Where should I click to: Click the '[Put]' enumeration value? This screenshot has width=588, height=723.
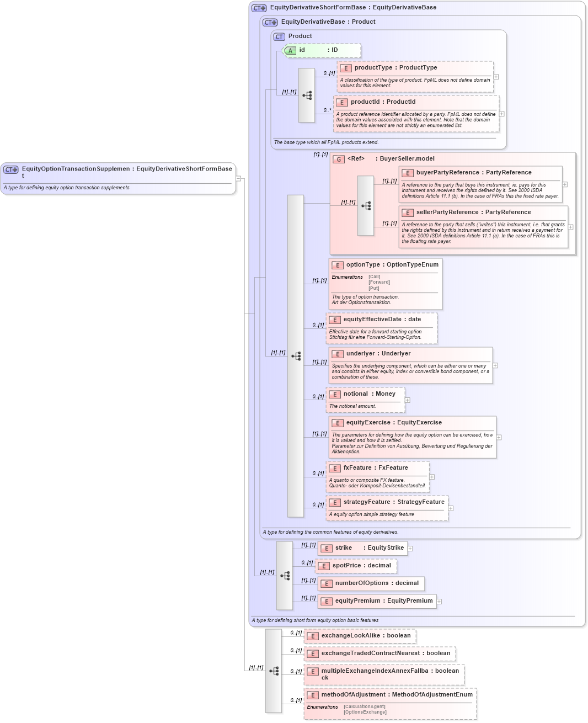[x=374, y=288]
